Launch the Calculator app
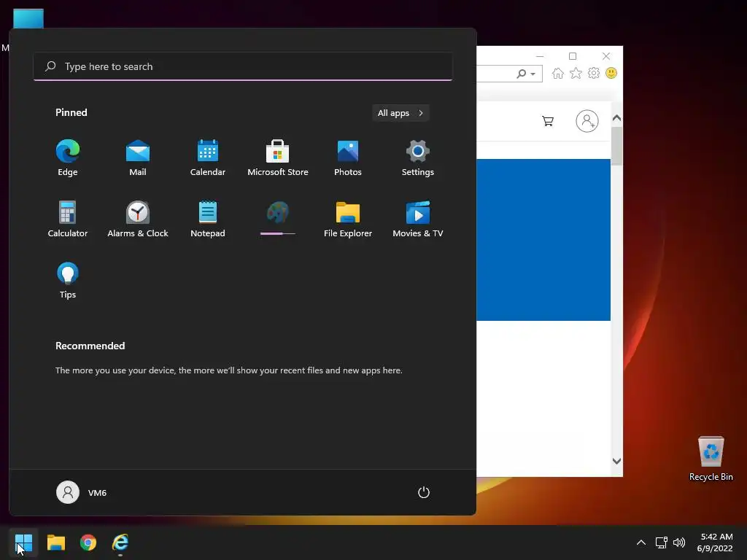The height and width of the screenshot is (560, 747). coord(68,219)
